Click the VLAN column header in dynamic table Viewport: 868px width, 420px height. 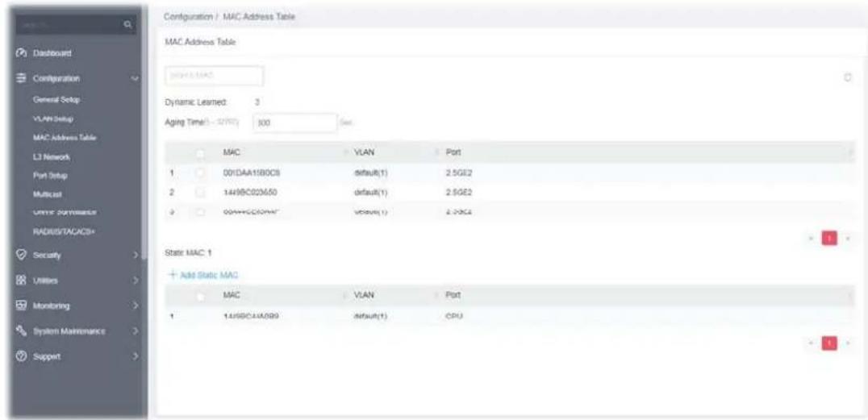(x=364, y=152)
